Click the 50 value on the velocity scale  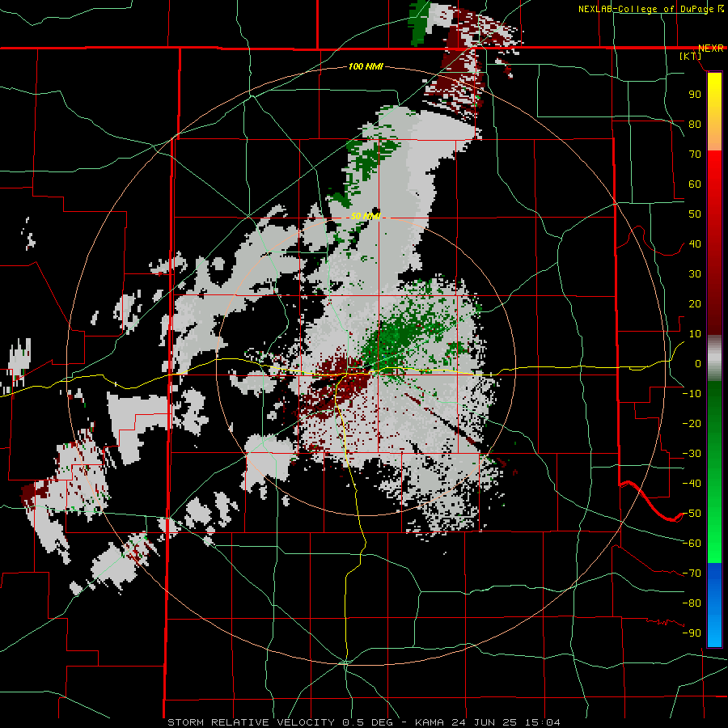[695, 214]
